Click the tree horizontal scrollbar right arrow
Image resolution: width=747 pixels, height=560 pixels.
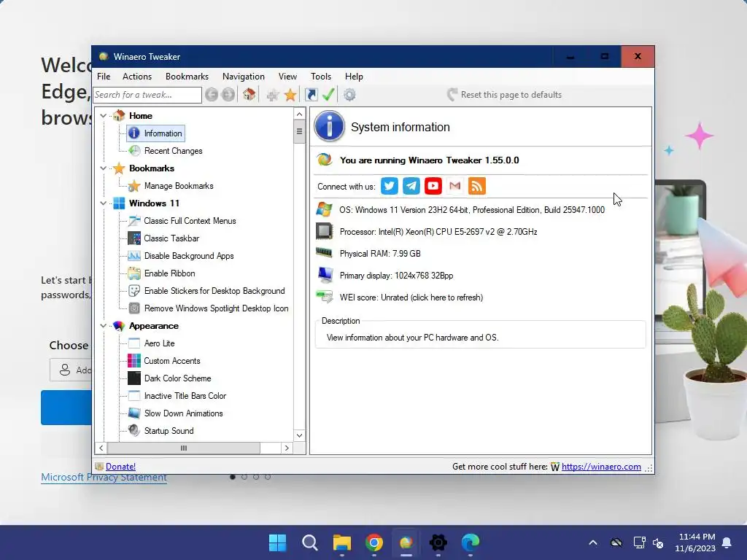pos(286,448)
